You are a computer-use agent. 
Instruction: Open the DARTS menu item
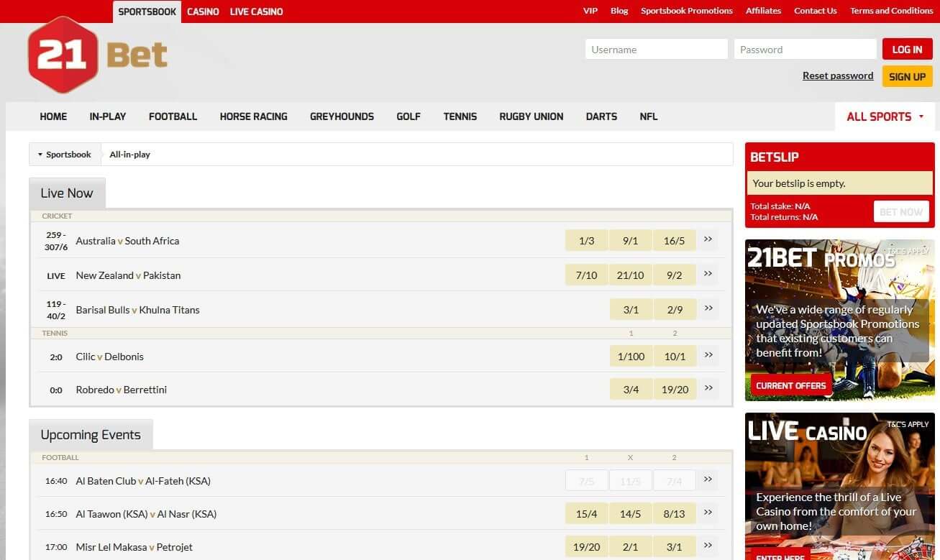coord(601,116)
